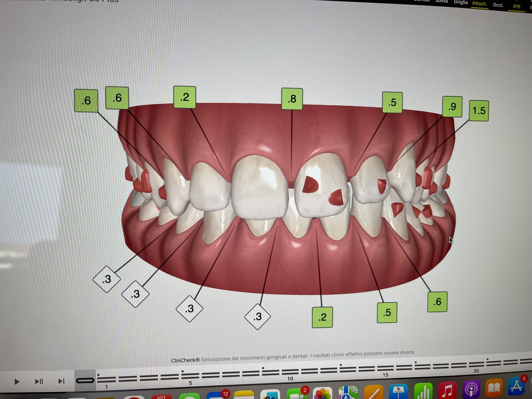Enable the Griglia grid option

click(461, 2)
